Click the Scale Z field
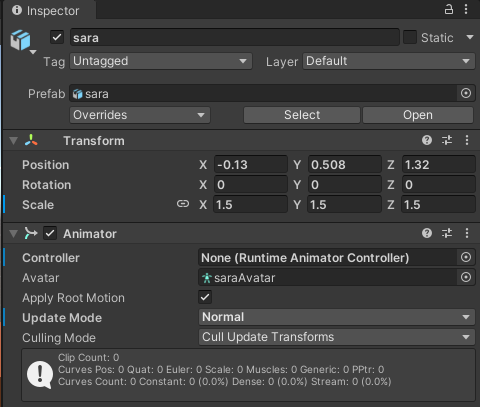The image size is (480, 407). 439,204
